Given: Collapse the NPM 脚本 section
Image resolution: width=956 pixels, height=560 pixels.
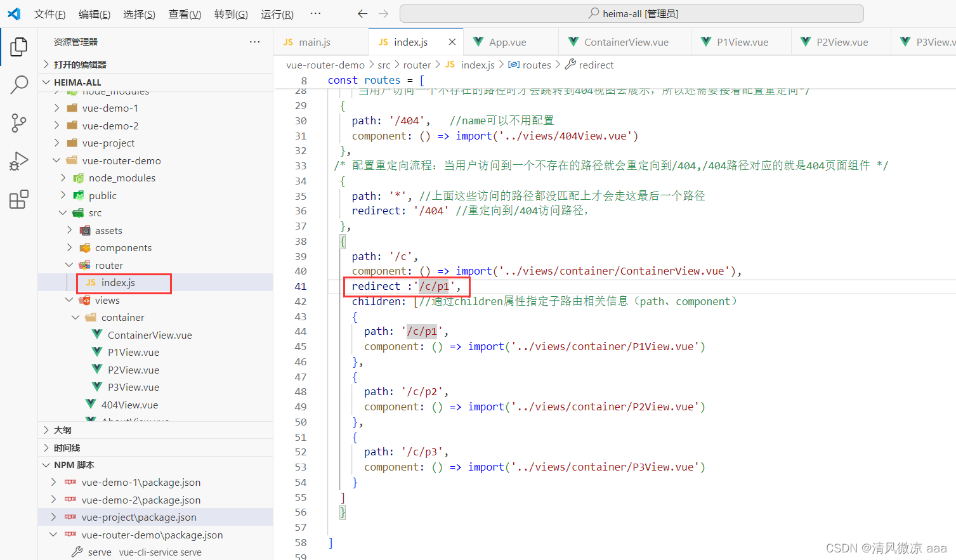Looking at the screenshot, I should click(x=46, y=465).
